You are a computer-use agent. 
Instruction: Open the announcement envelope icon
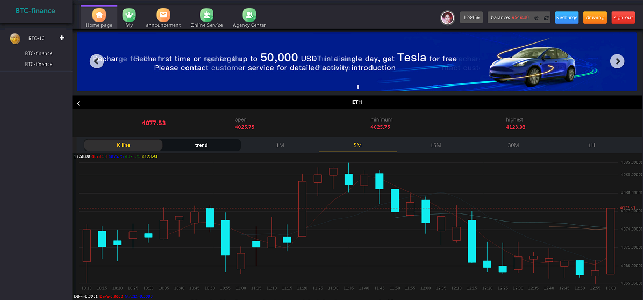tap(163, 15)
